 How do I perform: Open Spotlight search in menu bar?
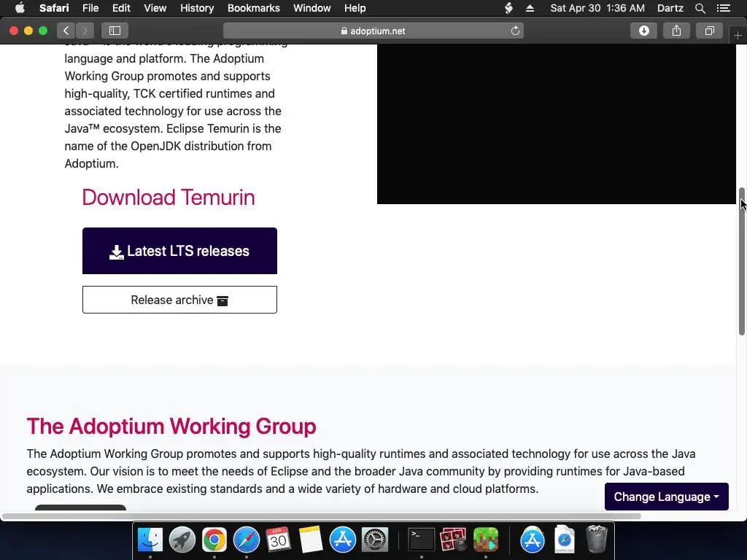(700, 8)
